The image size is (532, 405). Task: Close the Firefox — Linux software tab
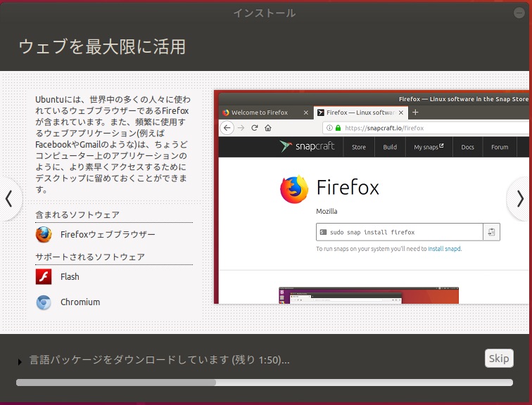click(401, 112)
